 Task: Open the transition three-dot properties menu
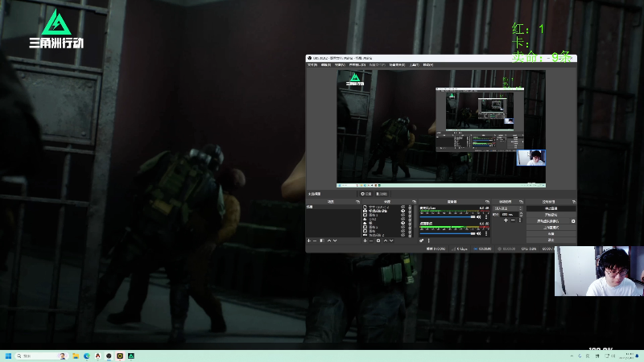520,220
